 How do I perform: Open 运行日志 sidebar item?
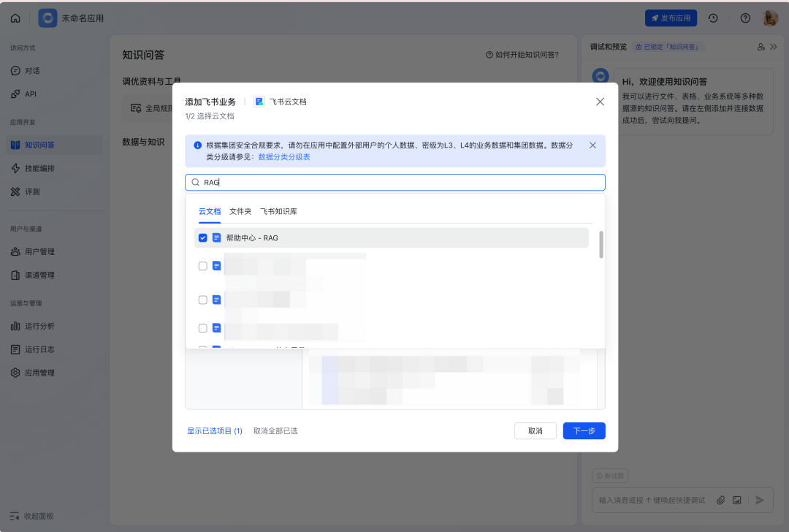54,349
